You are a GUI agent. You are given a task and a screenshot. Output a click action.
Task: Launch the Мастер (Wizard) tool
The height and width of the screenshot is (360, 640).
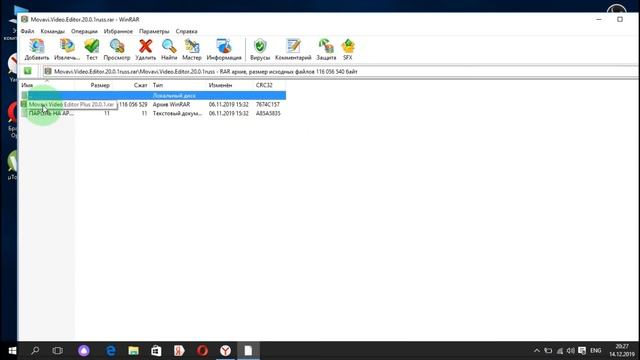(192, 49)
